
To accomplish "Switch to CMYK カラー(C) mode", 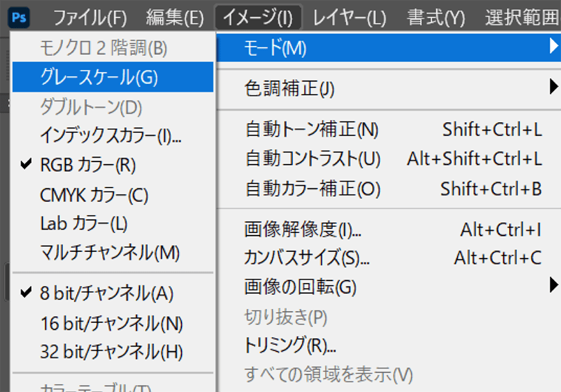I will pos(93,195).
